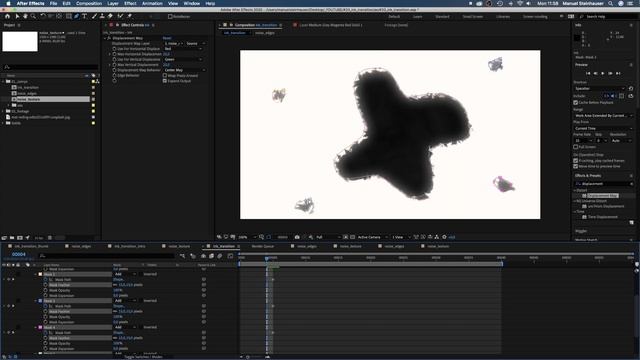Select the Eraser tool
The width and height of the screenshot is (640, 360).
[110, 16]
